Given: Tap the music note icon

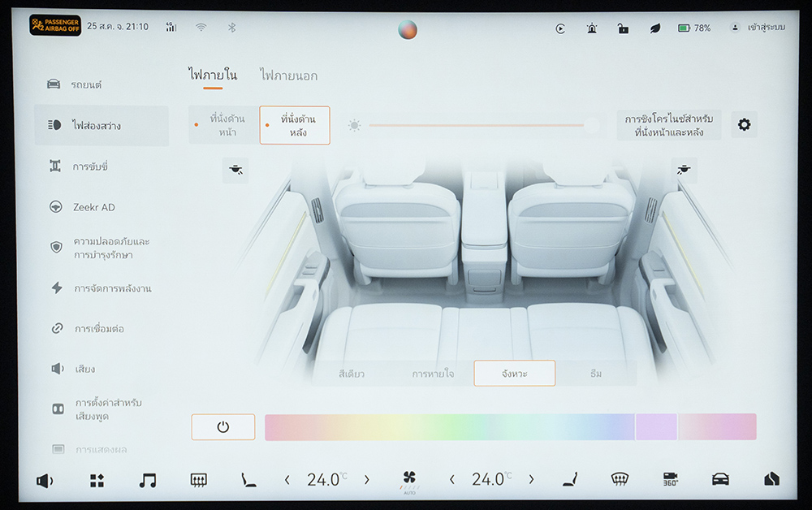Looking at the screenshot, I should (147, 480).
